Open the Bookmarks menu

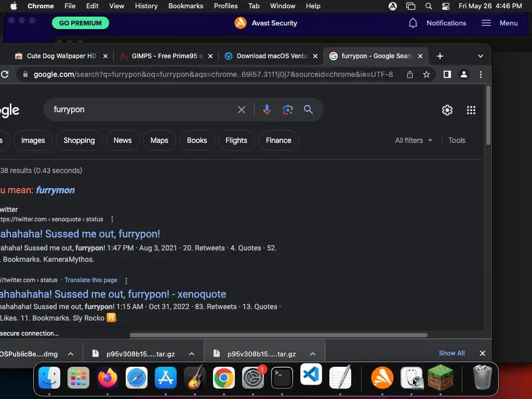click(185, 6)
